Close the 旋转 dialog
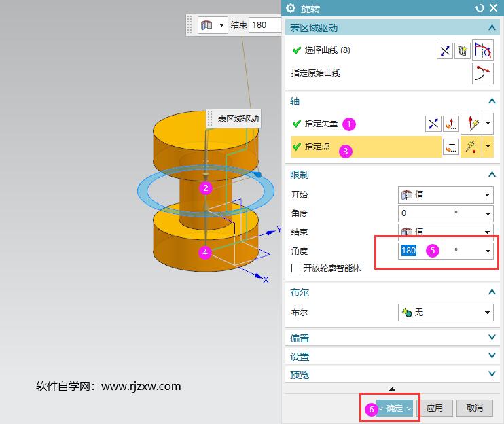The width and height of the screenshot is (504, 424). pyautogui.click(x=494, y=8)
